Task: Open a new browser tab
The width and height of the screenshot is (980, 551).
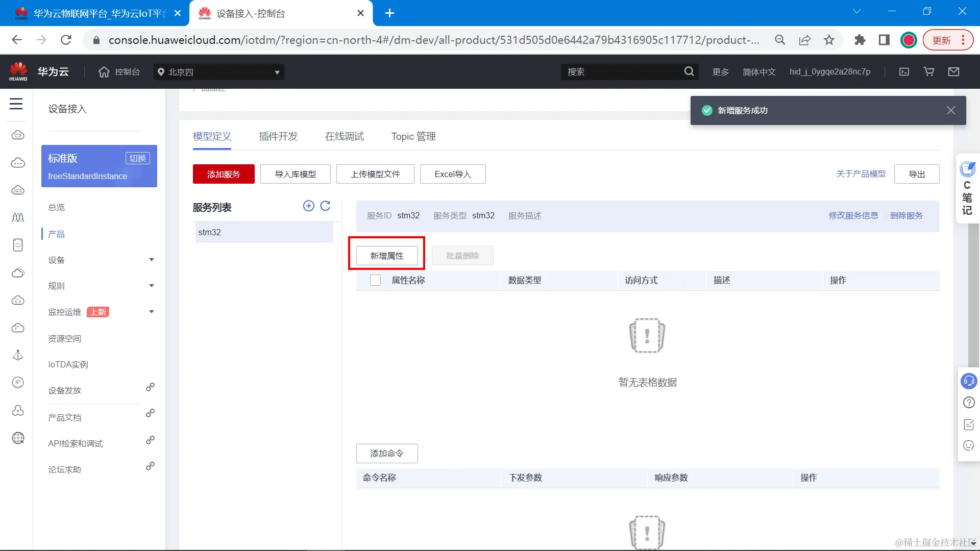Action: (x=389, y=13)
